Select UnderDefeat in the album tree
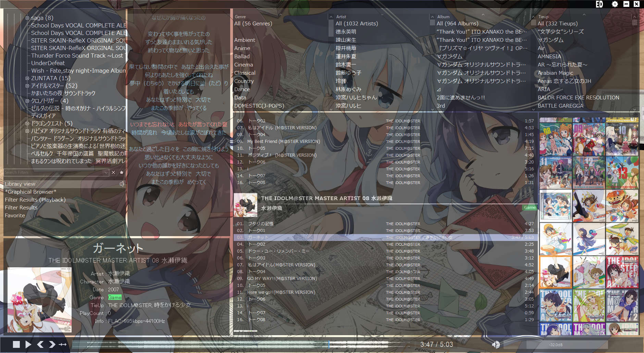644x353 pixels. coord(48,63)
